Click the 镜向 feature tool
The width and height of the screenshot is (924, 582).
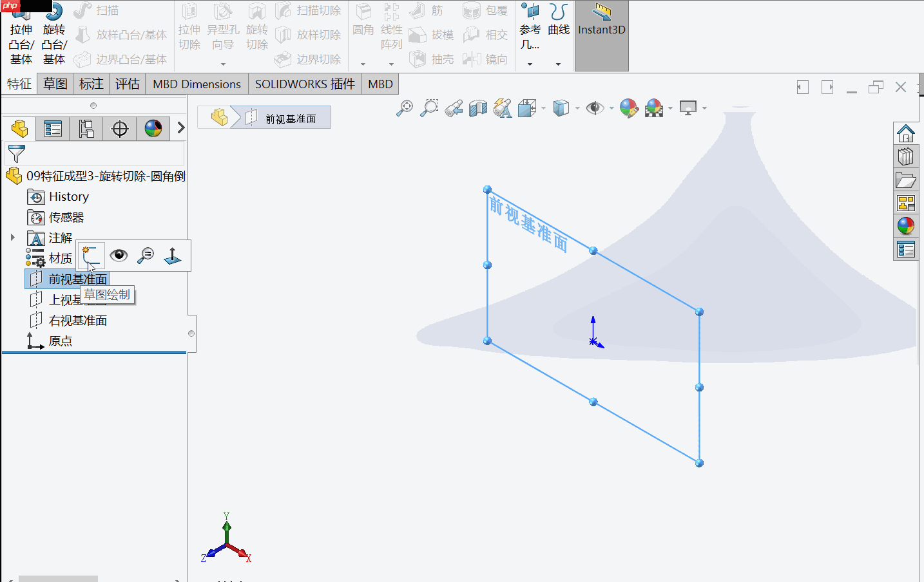(486, 59)
